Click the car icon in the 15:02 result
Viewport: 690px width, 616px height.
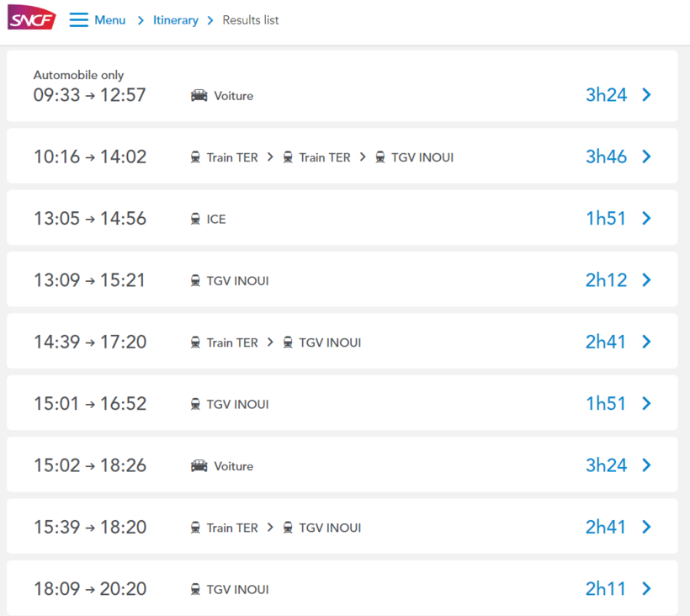coord(199,466)
